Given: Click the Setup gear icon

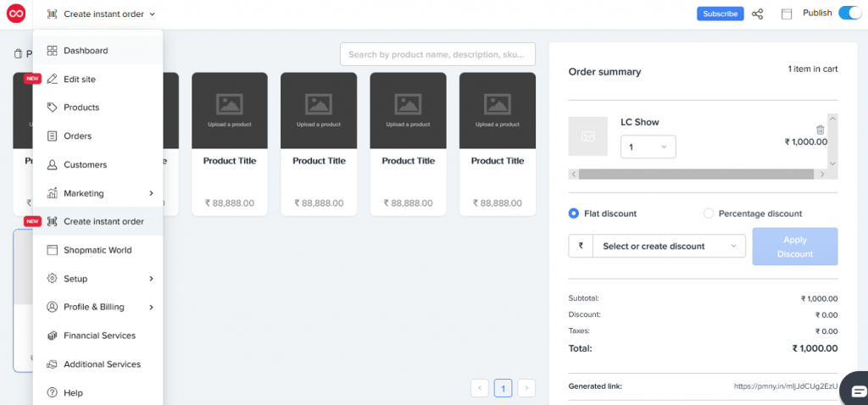Looking at the screenshot, I should [x=52, y=279].
